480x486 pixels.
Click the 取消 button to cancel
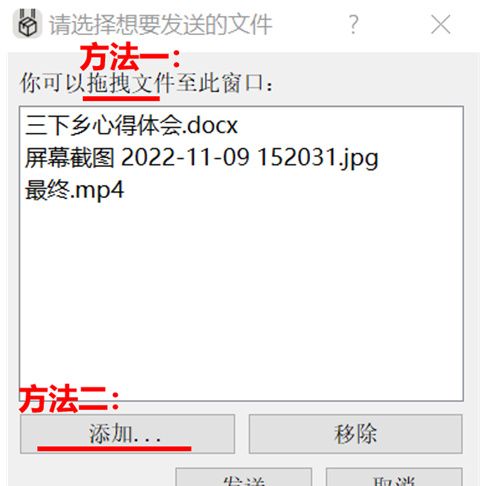(x=394, y=477)
